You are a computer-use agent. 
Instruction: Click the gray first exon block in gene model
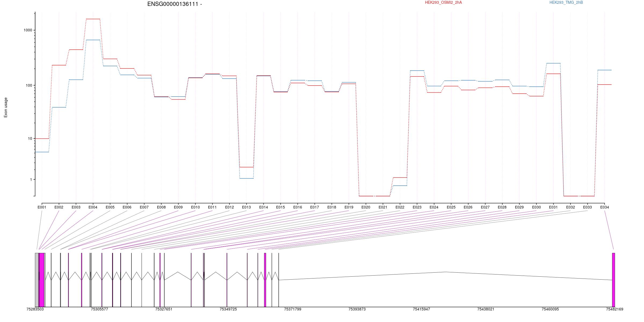tap(37, 280)
